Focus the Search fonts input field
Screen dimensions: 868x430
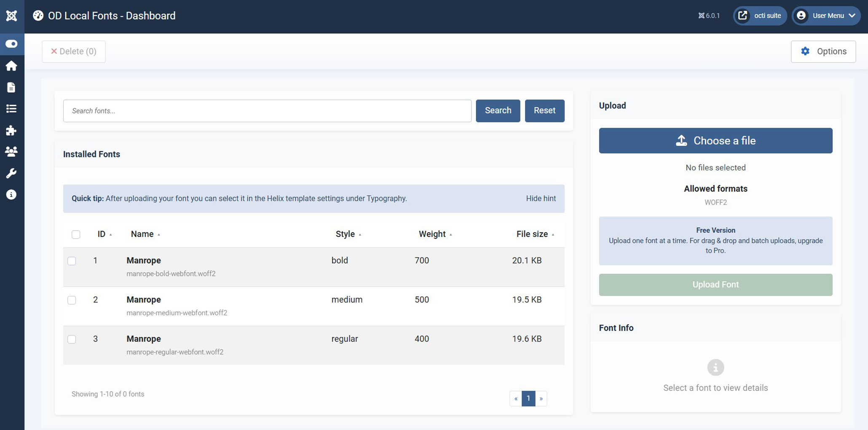click(267, 111)
